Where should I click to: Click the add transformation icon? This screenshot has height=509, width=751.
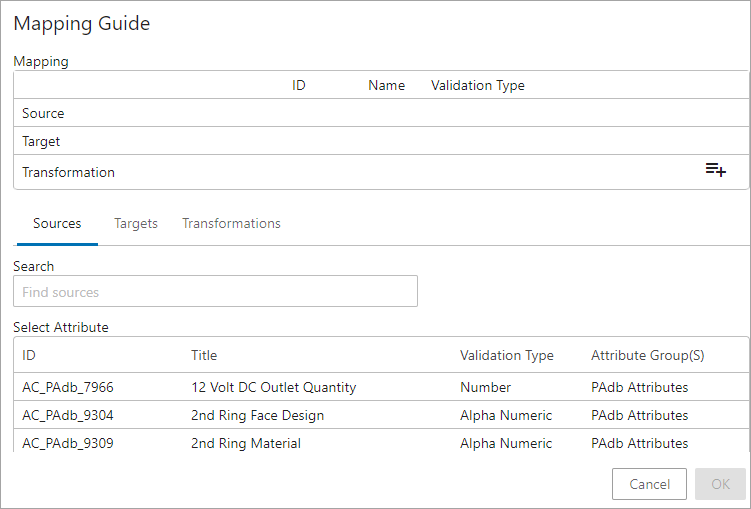716,170
